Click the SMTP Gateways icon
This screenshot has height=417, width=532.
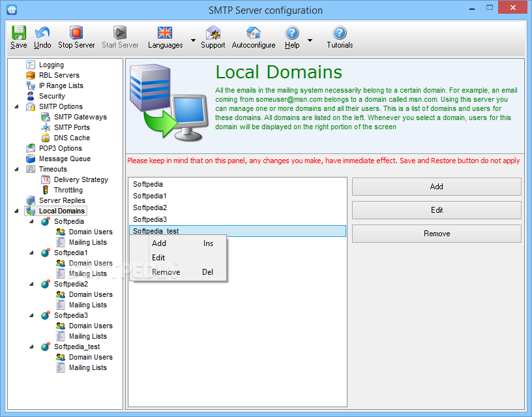point(46,117)
